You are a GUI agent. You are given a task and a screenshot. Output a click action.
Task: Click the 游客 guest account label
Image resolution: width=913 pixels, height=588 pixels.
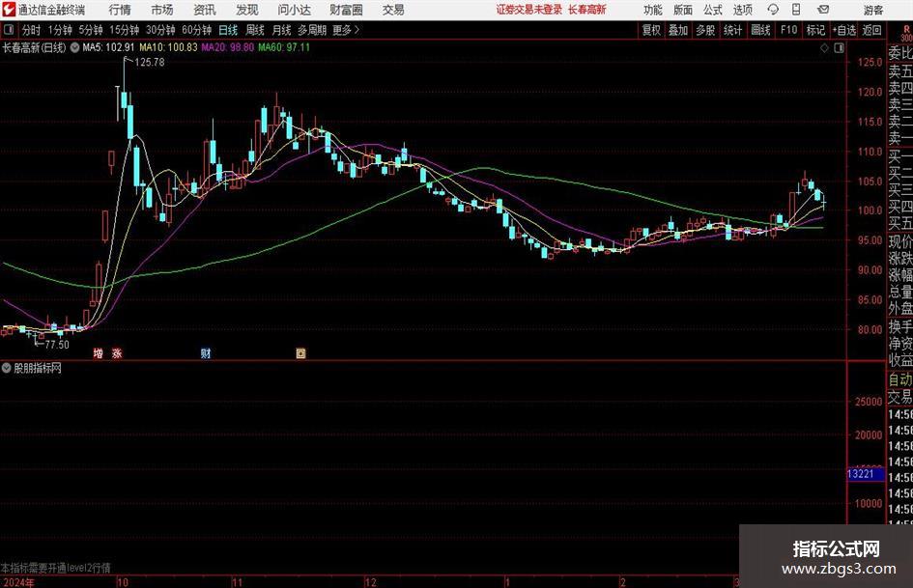tap(872, 10)
